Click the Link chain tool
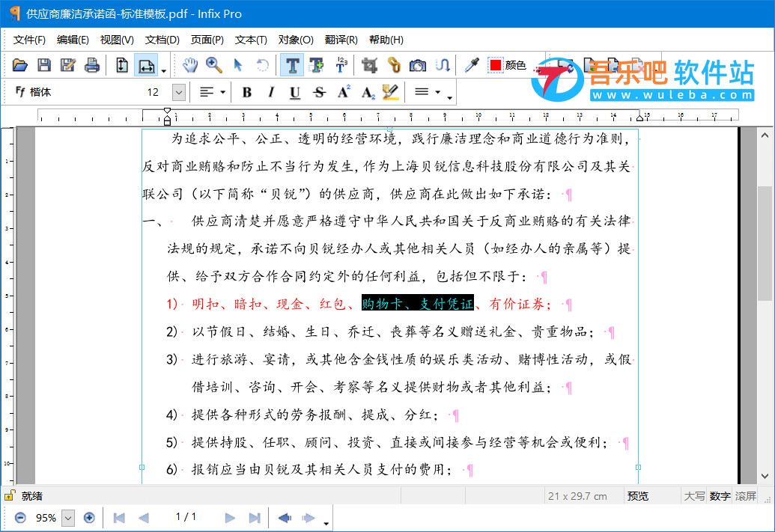 pos(394,65)
